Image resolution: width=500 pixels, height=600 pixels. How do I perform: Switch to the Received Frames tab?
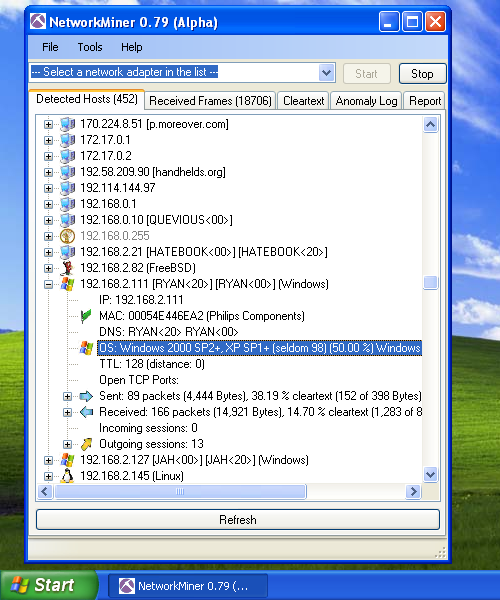tap(210, 101)
